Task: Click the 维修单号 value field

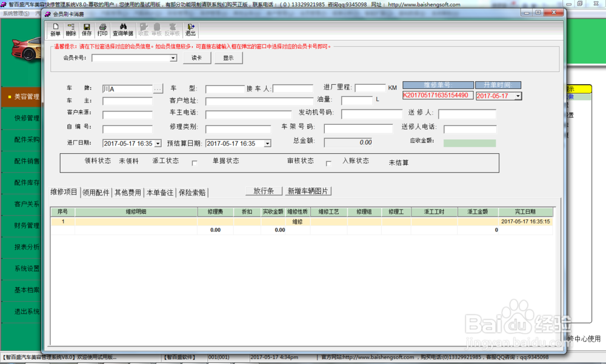Action: [438, 96]
